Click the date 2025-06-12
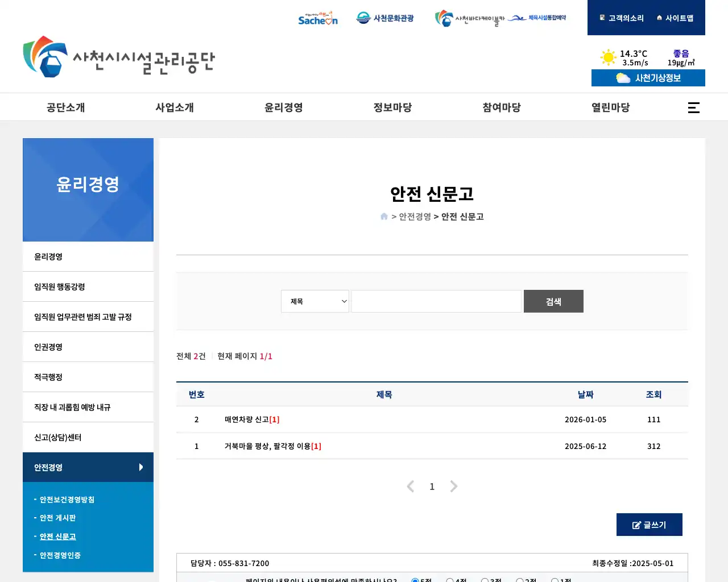This screenshot has width=728, height=582. 586,446
